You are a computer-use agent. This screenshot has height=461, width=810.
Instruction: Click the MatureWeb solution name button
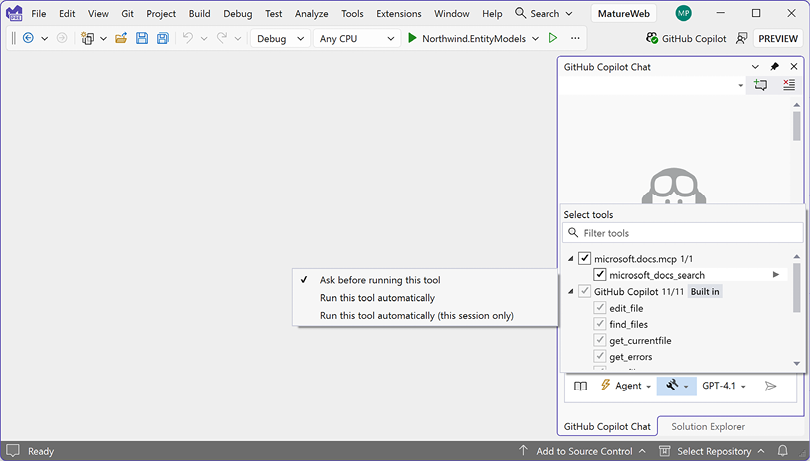pyautogui.click(x=624, y=13)
